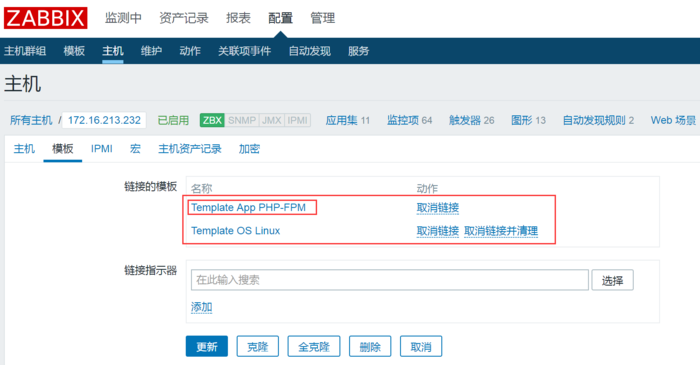Screen dimensions: 700x365
Task: Switch to the 主机 form tab
Action: coord(24,149)
